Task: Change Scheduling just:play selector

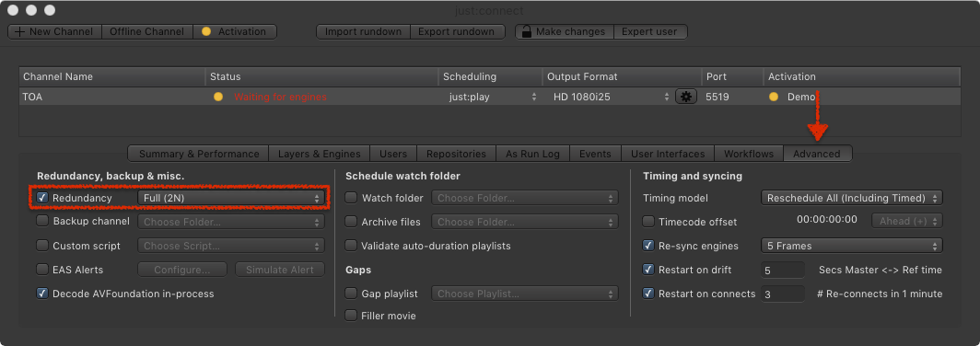Action: click(492, 97)
